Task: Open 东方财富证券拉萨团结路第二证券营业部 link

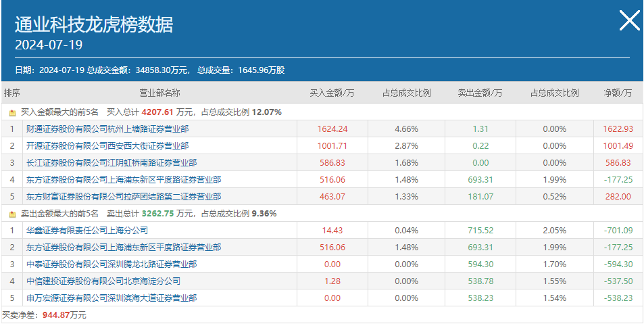Action: tap(124, 197)
